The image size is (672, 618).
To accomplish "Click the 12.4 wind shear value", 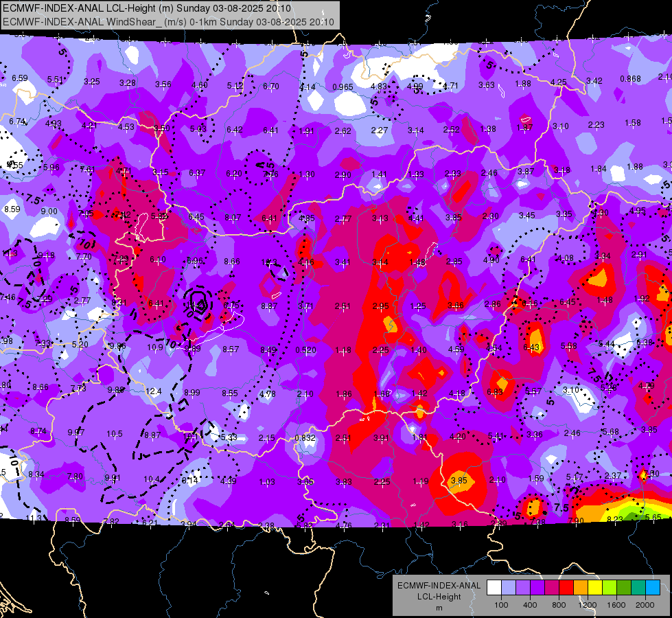I will click(154, 391).
